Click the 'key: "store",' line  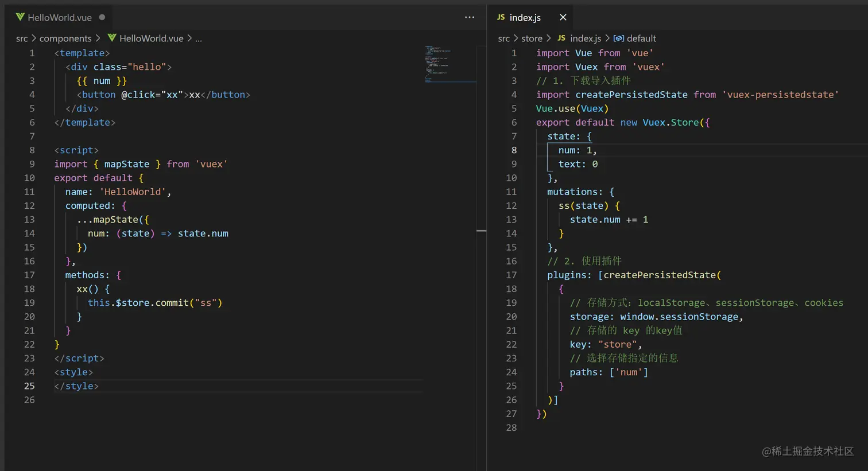pos(606,345)
